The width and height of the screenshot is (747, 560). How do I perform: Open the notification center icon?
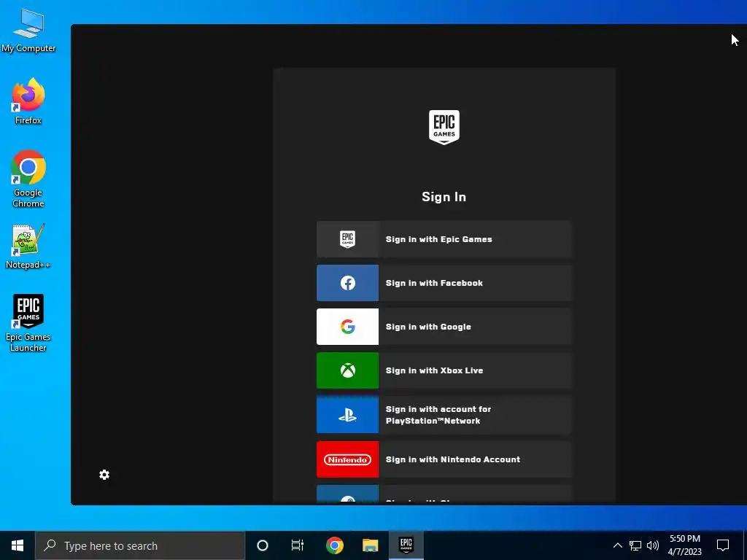[723, 545]
